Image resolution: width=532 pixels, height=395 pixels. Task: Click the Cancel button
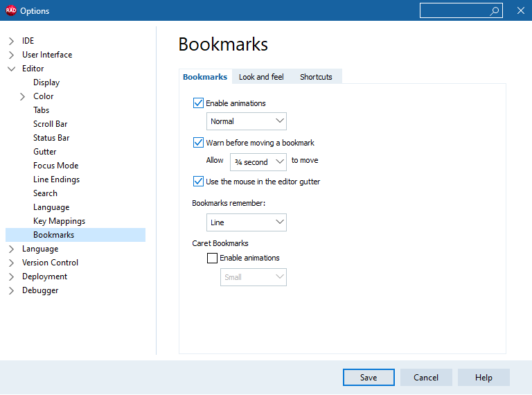426,378
